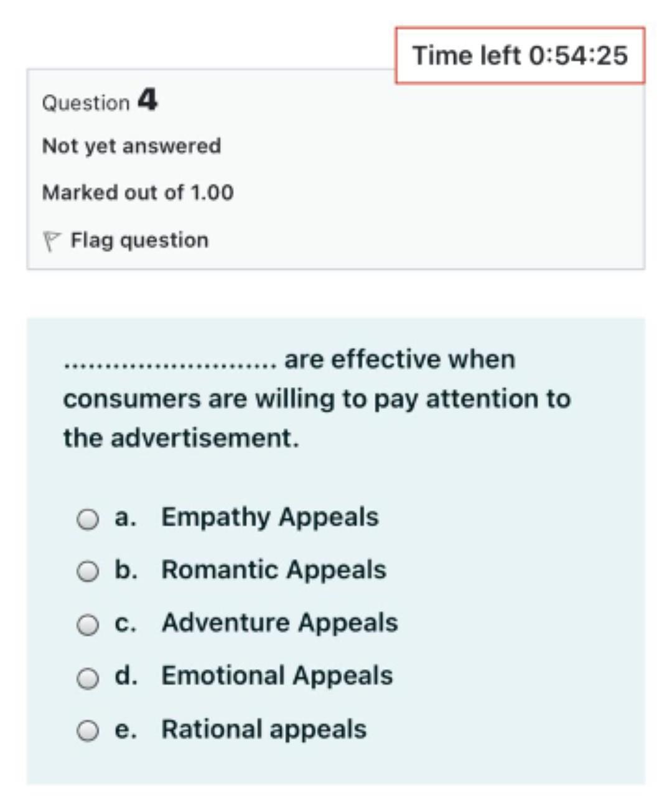Click the Emotional Appeals option label
This screenshot has width=672, height=796.
pos(277,676)
